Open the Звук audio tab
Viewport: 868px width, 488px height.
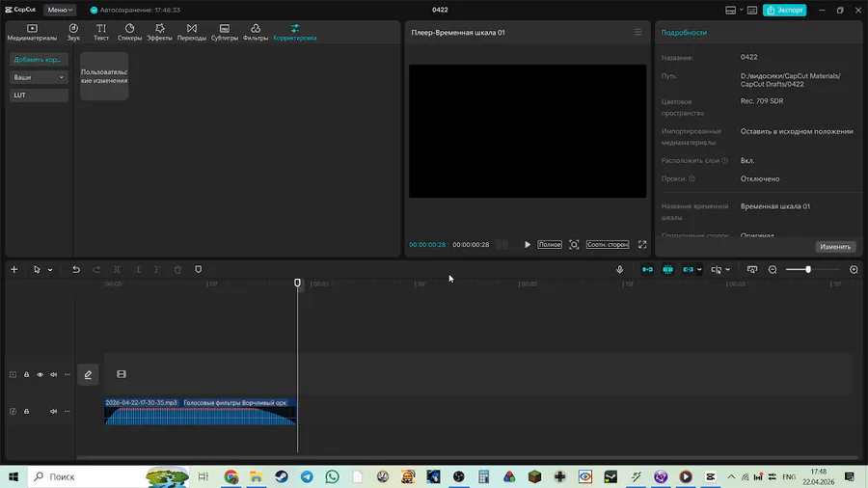click(x=73, y=32)
